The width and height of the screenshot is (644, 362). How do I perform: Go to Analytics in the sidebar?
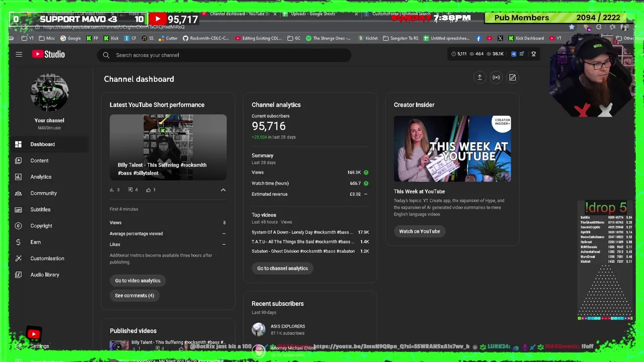pyautogui.click(x=49, y=177)
